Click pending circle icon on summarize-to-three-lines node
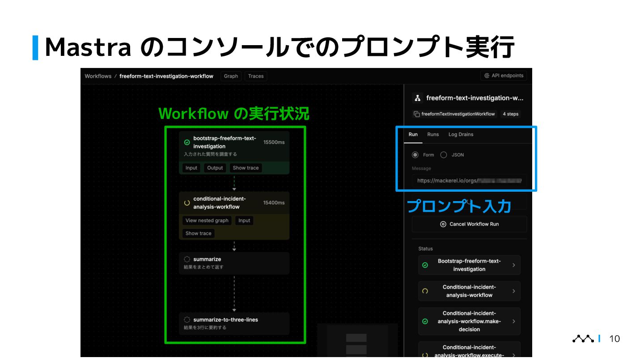644x362 pixels. pos(187,320)
